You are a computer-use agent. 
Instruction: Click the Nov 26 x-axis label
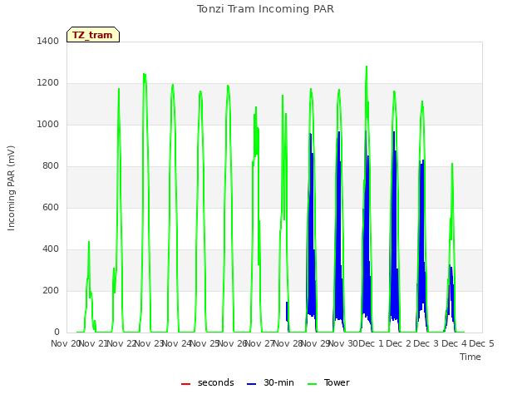pyautogui.click(x=233, y=343)
